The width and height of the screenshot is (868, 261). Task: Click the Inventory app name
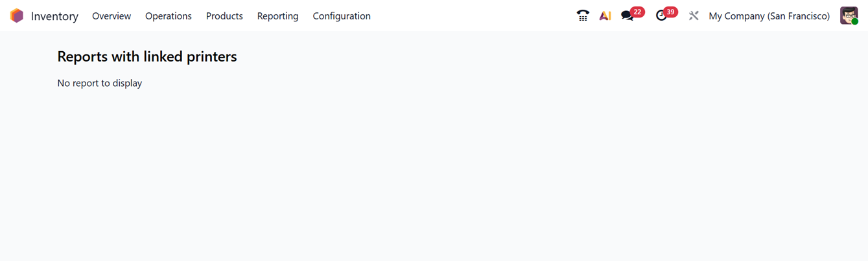[x=54, y=16]
